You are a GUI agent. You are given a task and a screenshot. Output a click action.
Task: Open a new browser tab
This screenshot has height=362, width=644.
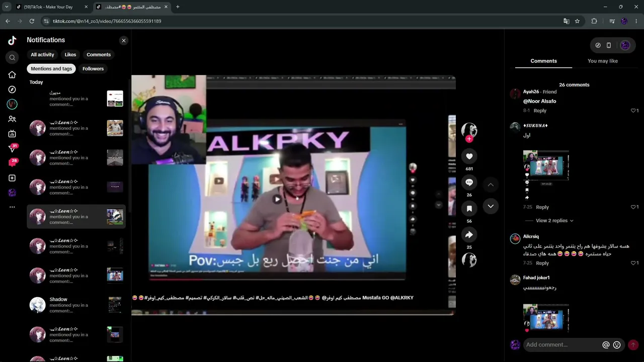[178, 7]
